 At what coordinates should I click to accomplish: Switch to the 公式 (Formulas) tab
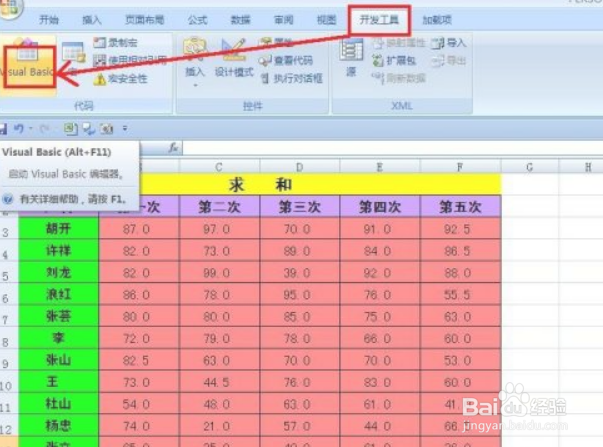click(x=198, y=20)
